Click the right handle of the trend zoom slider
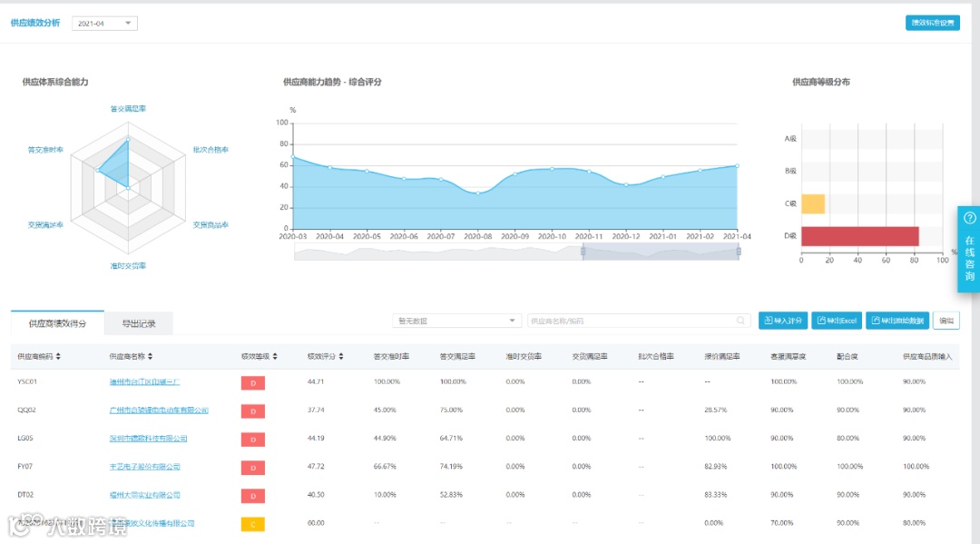 pos(739,252)
